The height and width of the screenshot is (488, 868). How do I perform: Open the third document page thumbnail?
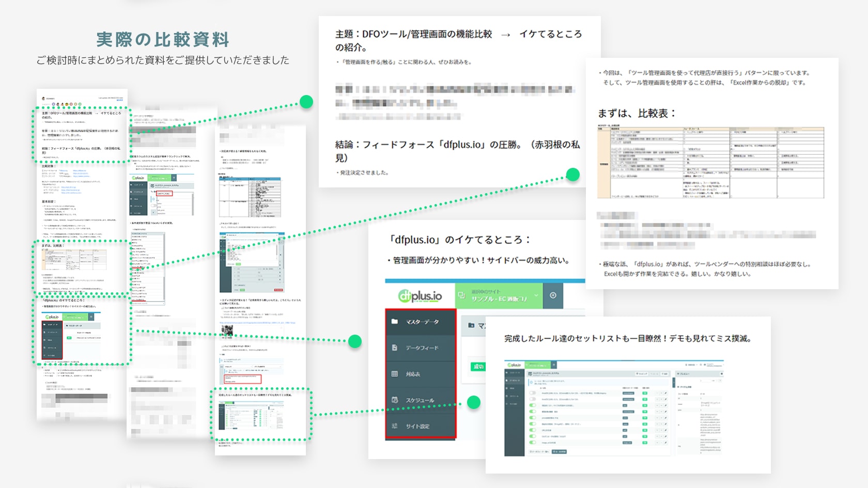click(260, 290)
